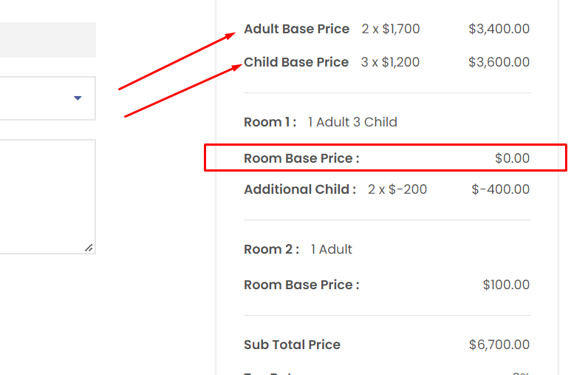Click the Child Base Price label
588x375 pixels.
[x=296, y=62]
